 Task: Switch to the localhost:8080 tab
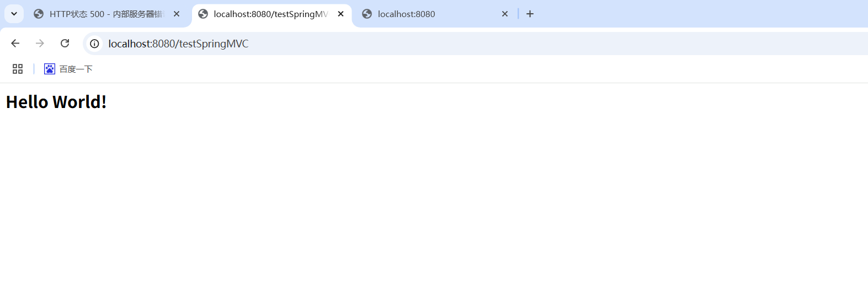click(x=435, y=14)
